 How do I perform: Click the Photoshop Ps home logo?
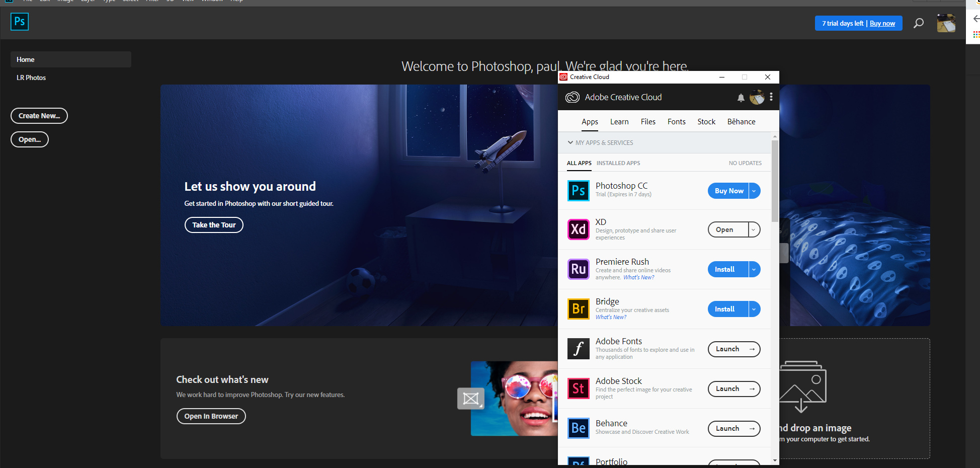click(20, 22)
